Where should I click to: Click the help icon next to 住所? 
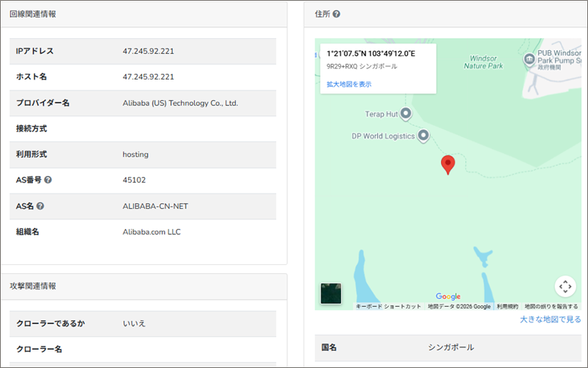(x=336, y=14)
